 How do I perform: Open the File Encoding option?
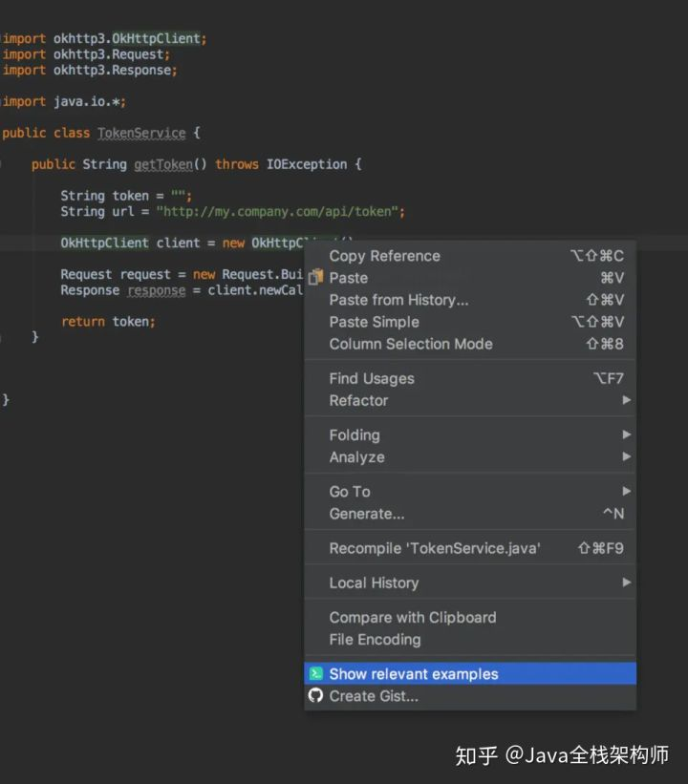[x=470, y=639]
